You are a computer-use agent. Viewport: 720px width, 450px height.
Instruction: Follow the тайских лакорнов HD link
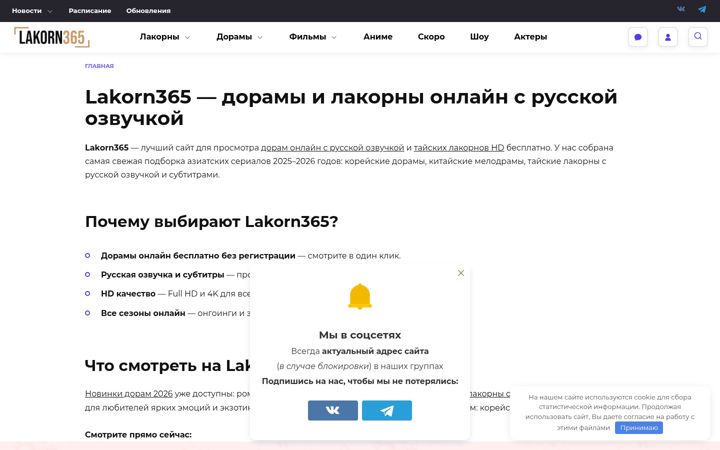coord(459,148)
